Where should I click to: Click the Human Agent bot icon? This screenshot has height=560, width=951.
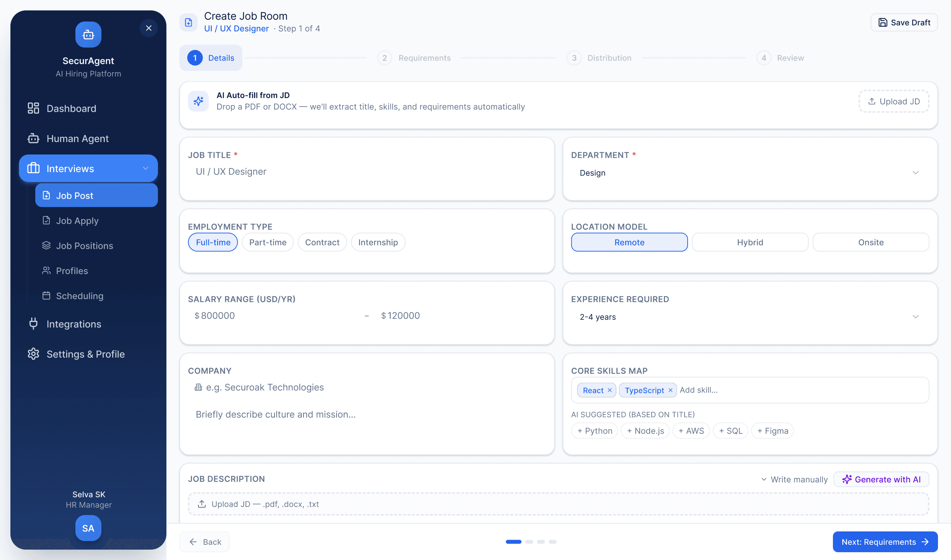[x=33, y=139]
